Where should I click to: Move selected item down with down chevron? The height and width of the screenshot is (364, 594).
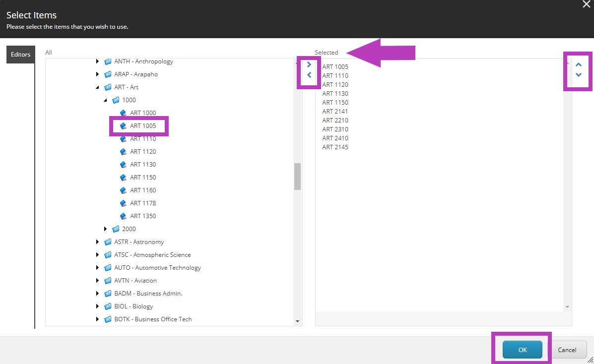(579, 74)
